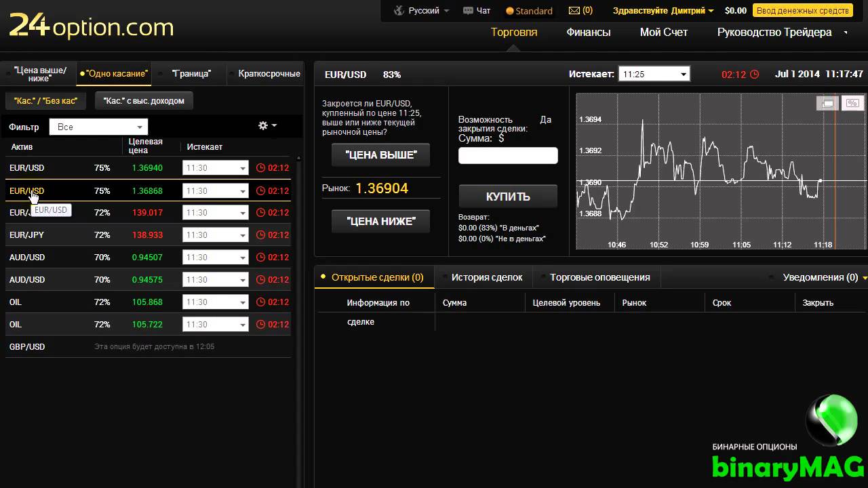868x488 pixels.
Task: Click the orange vertical marker on chart
Action: [835, 171]
